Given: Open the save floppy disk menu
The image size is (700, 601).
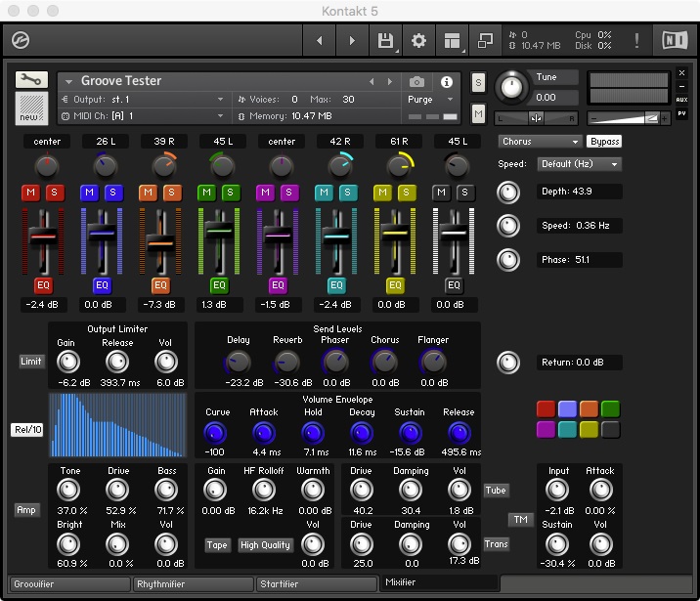Looking at the screenshot, I should point(385,41).
